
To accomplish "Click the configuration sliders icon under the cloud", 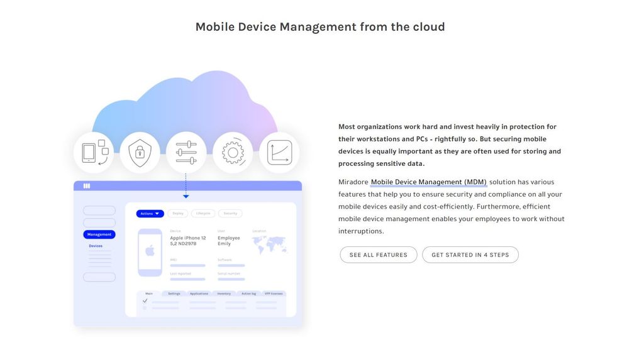I will pos(186,151).
